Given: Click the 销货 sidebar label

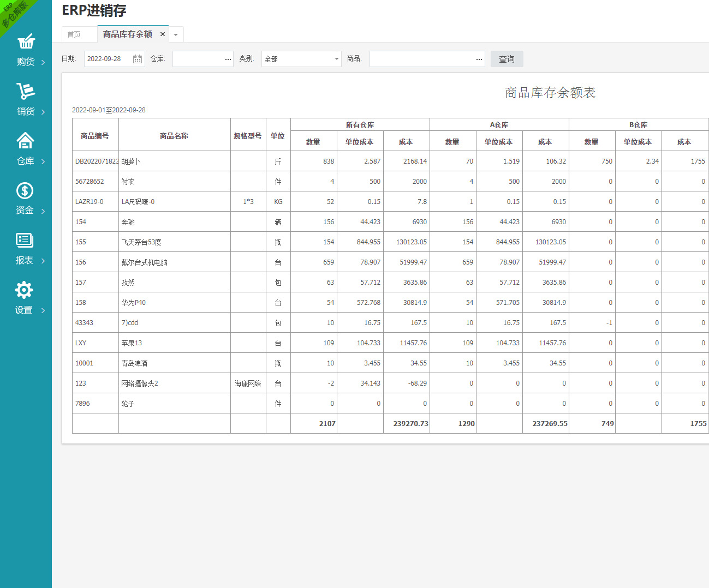Looking at the screenshot, I should 26,111.
